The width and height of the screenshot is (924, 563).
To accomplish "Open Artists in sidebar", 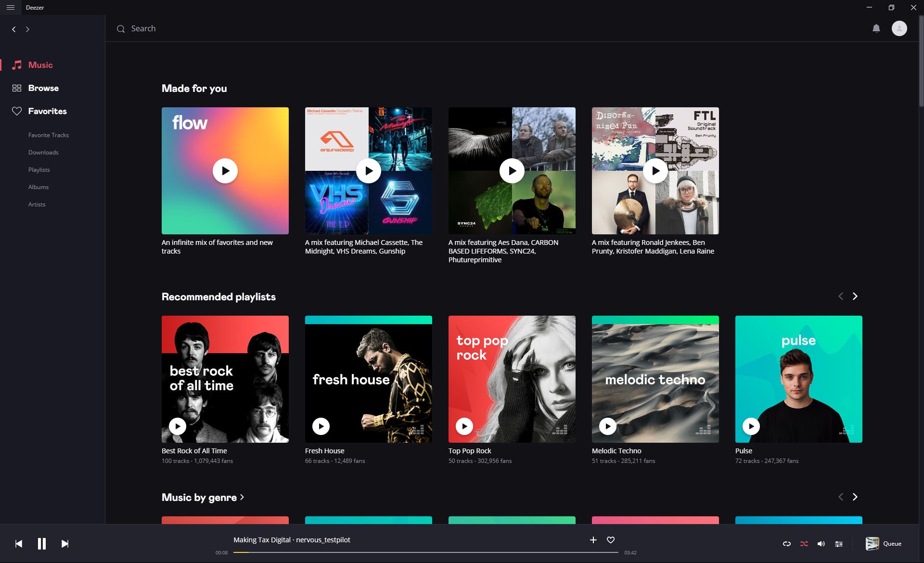I will 37,205.
